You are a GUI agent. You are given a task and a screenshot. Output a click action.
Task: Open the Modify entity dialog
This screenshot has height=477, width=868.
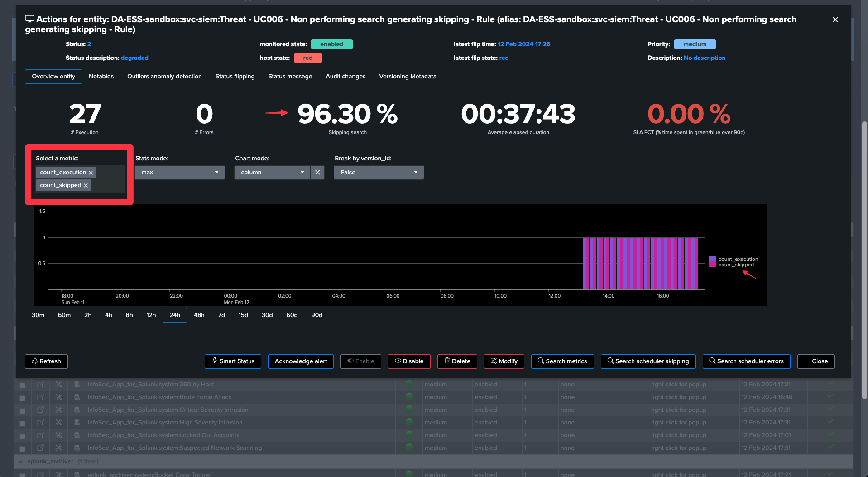pos(504,361)
